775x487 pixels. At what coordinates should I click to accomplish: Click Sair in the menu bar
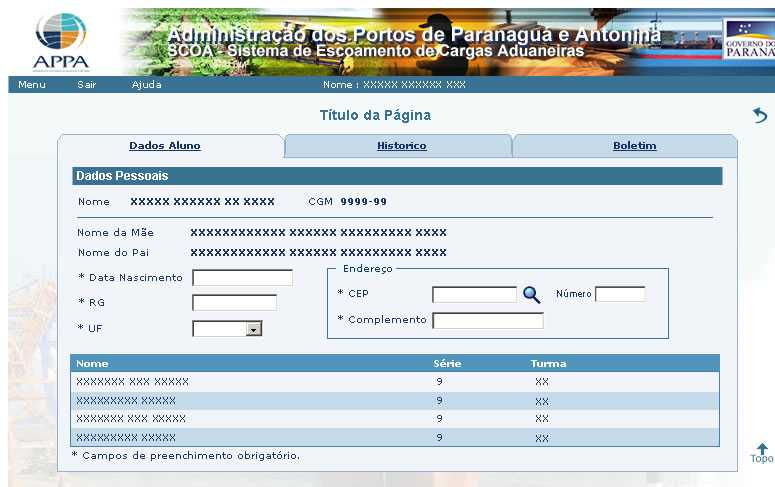[x=87, y=85]
